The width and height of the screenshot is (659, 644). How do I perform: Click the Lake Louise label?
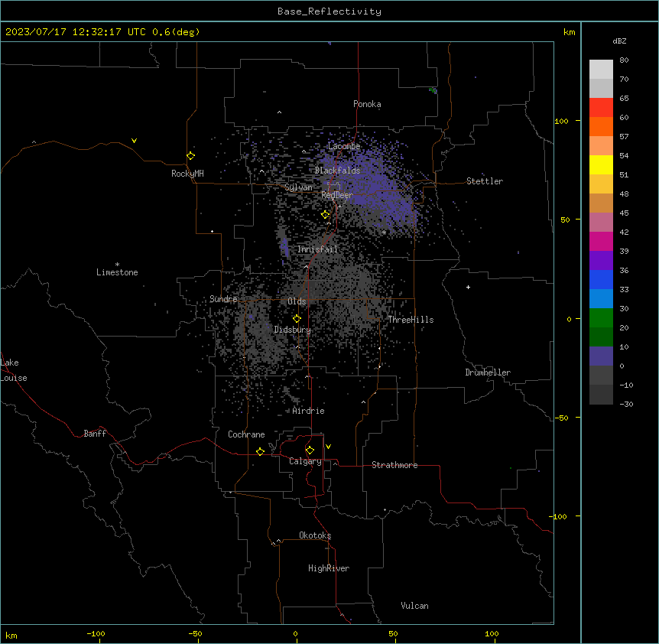tap(12, 370)
